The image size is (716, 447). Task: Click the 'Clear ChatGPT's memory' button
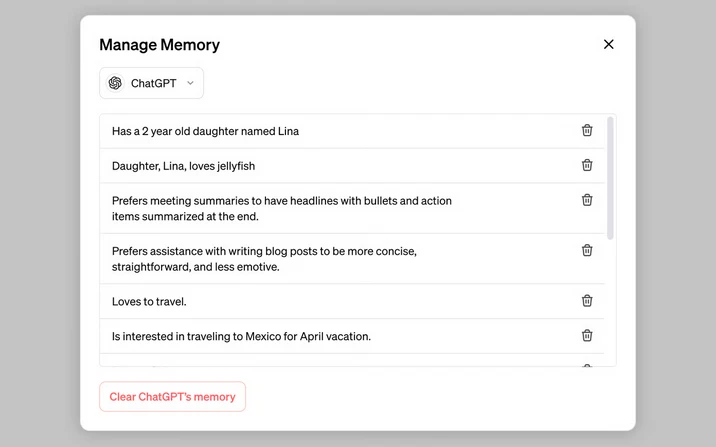tap(172, 396)
